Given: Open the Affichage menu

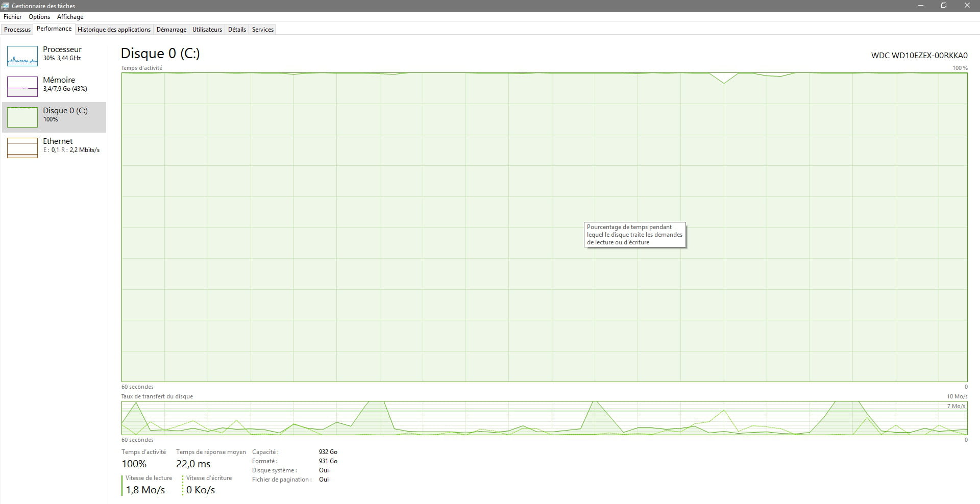Looking at the screenshot, I should 70,17.
